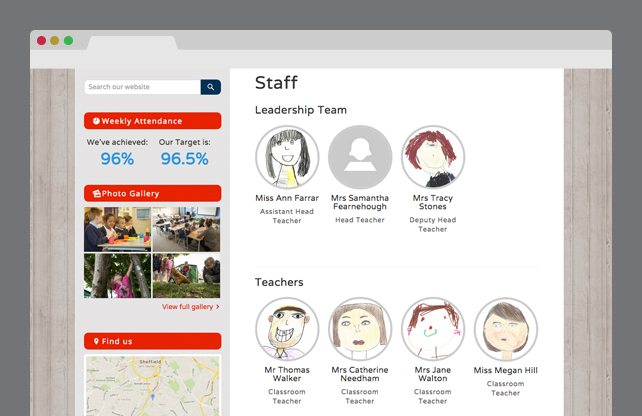642x416 pixels.
Task: View the top-left gallery photo of pupils
Action: click(117, 229)
